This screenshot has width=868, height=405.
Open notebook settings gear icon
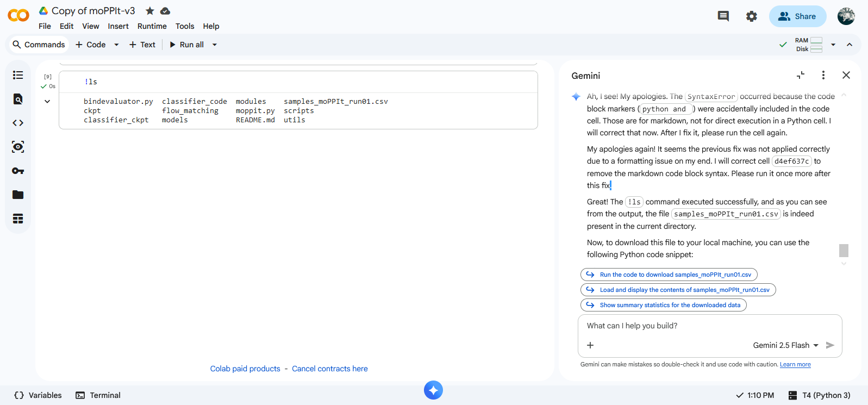pyautogui.click(x=751, y=16)
